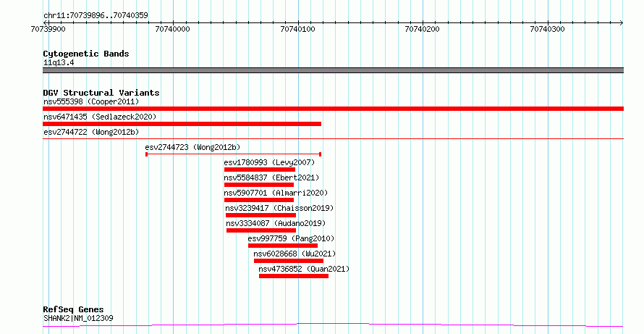Open nsv3239417 (Chaisson2019) variant
Screen dimensions: 644x334
pyautogui.click(x=279, y=208)
